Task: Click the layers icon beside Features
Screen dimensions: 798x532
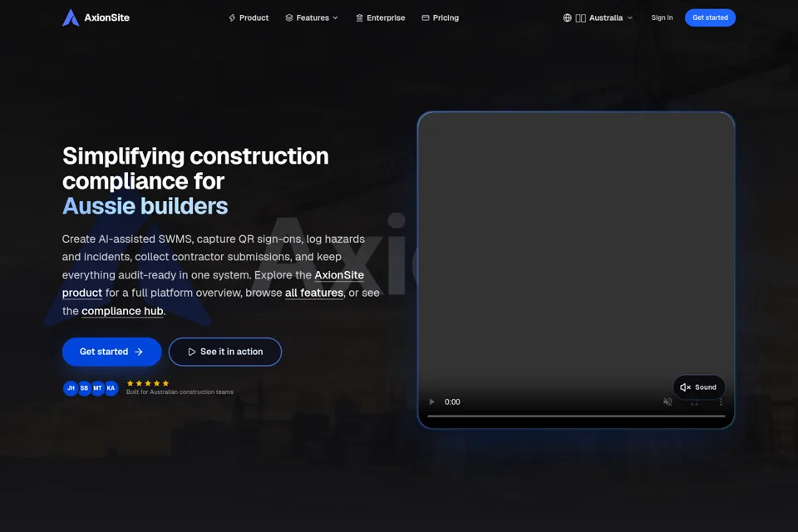Action: pos(289,17)
